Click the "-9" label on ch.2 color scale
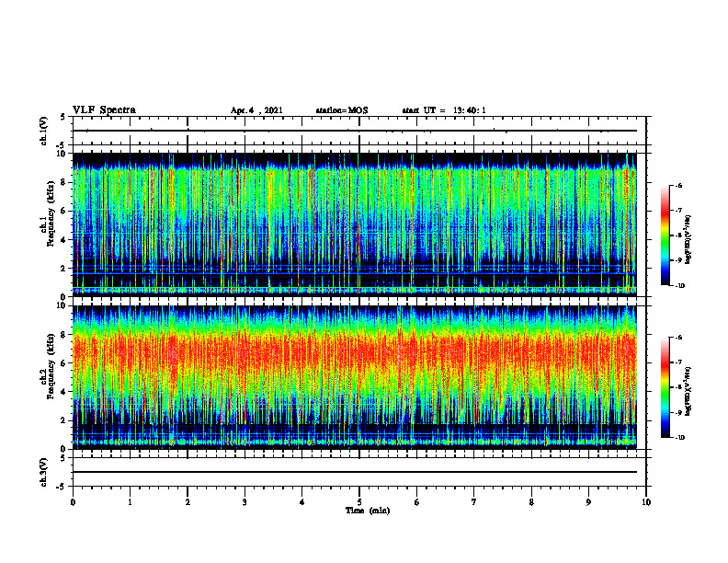 coord(678,412)
